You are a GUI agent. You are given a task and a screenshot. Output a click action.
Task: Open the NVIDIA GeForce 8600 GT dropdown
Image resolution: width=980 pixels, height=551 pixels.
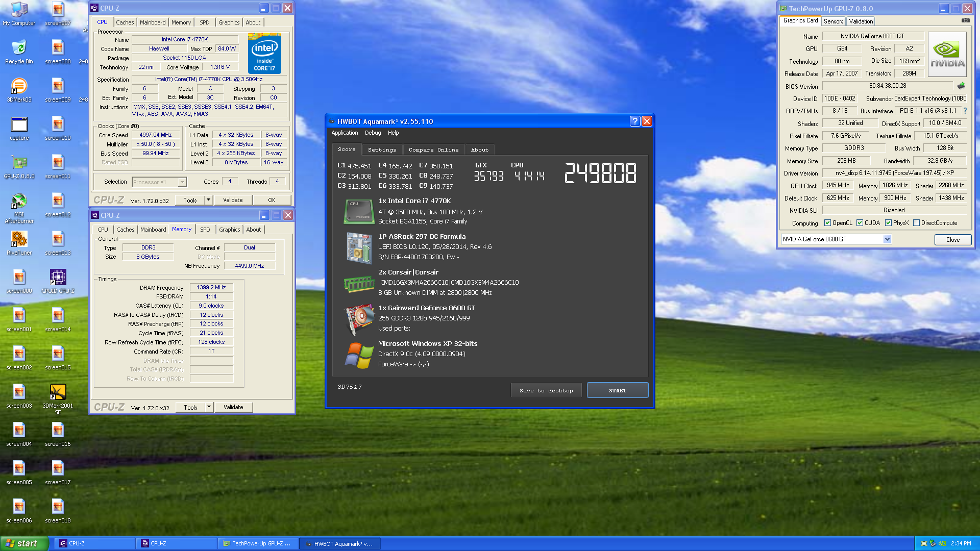tap(836, 239)
